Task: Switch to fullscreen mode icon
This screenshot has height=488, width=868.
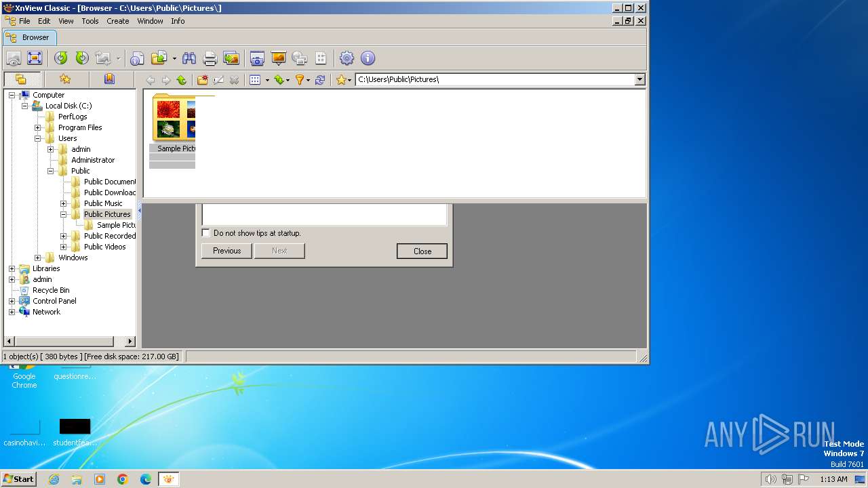Action: point(35,58)
